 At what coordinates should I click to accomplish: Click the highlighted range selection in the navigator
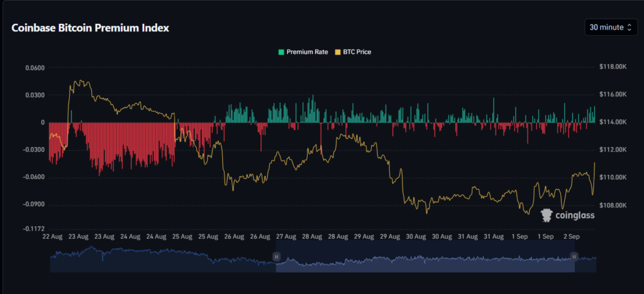pos(425,256)
